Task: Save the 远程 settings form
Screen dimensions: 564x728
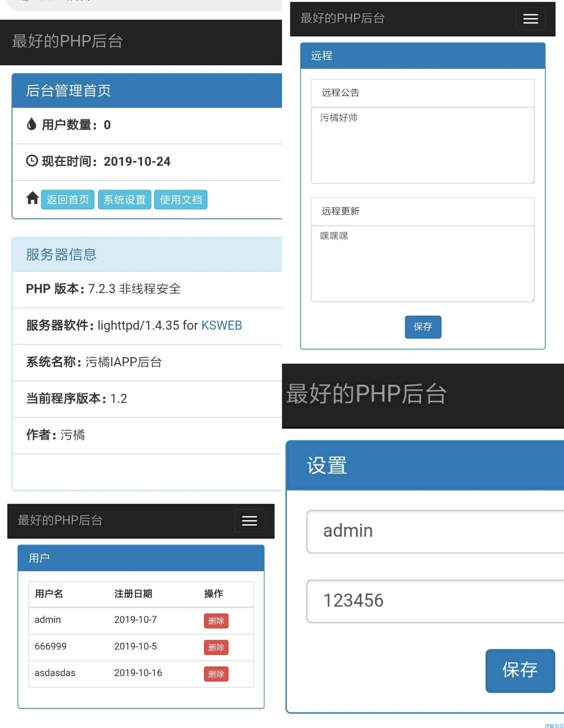Action: pos(423,327)
